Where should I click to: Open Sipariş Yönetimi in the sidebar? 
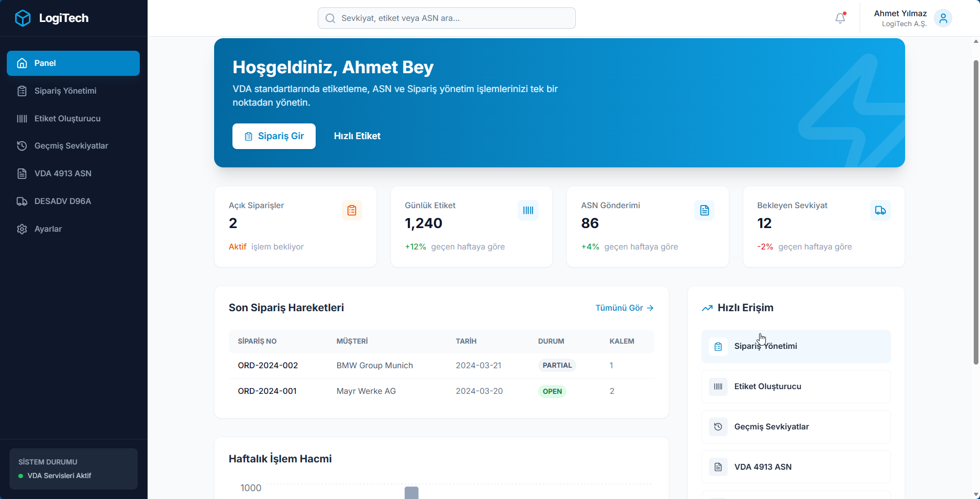(73, 91)
